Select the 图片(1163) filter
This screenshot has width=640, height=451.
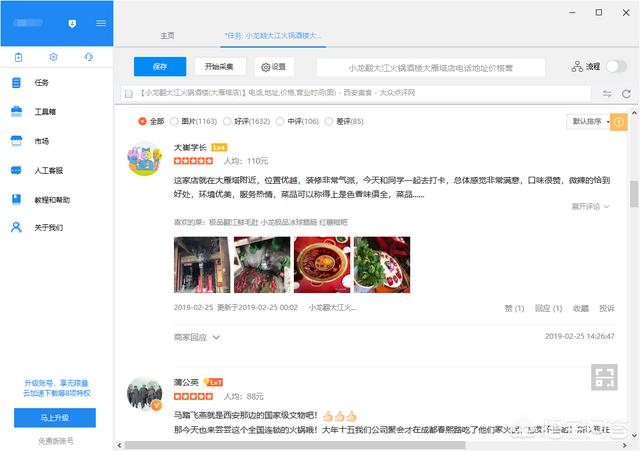194,121
